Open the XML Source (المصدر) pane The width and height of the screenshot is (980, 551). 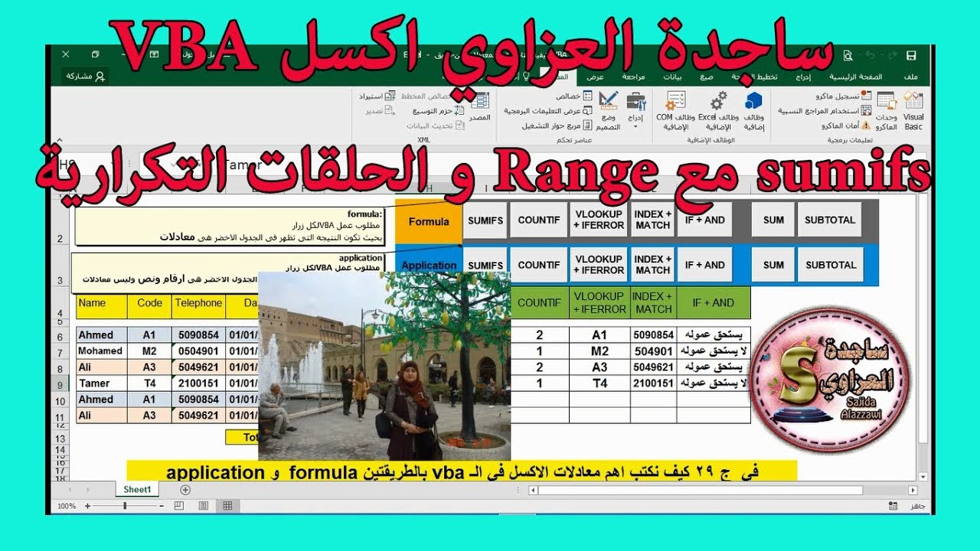[x=480, y=106]
